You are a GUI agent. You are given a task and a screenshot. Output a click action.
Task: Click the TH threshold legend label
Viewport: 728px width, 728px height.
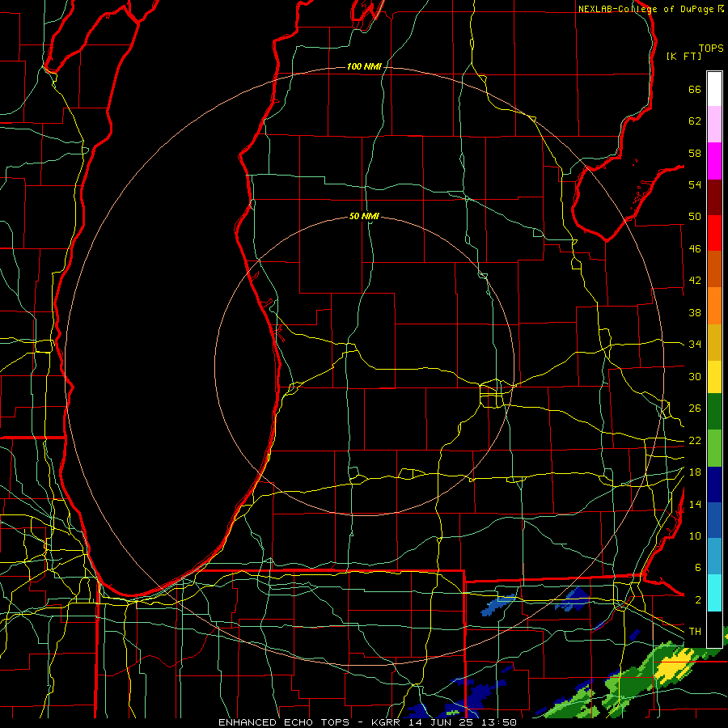coord(695,632)
